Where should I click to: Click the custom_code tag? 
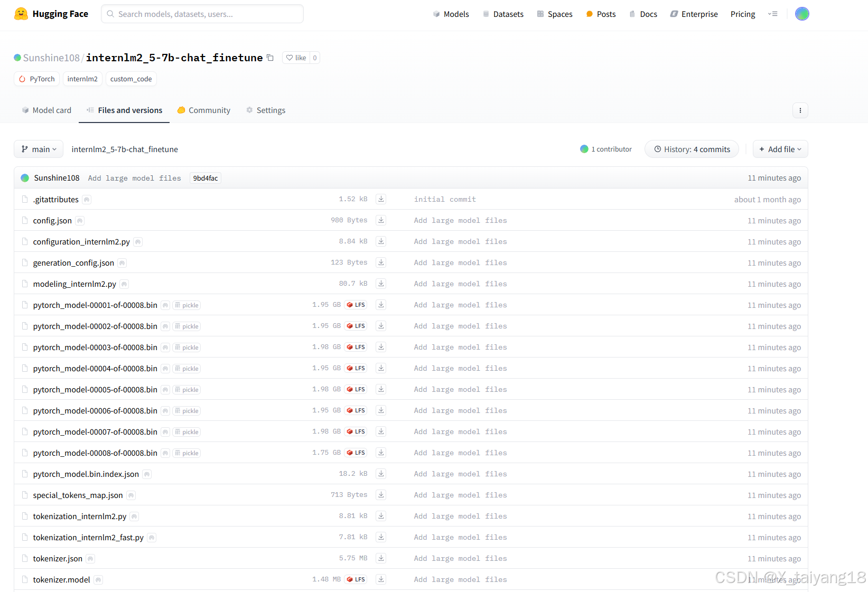click(131, 79)
